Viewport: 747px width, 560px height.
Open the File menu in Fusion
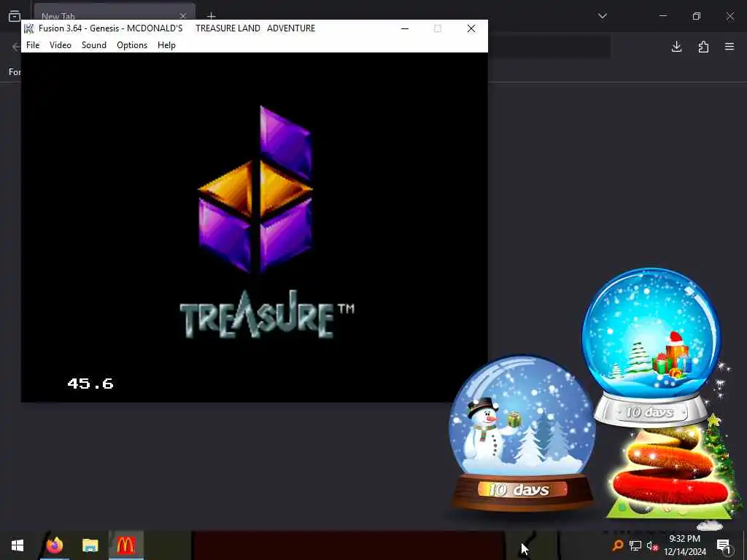pyautogui.click(x=33, y=45)
